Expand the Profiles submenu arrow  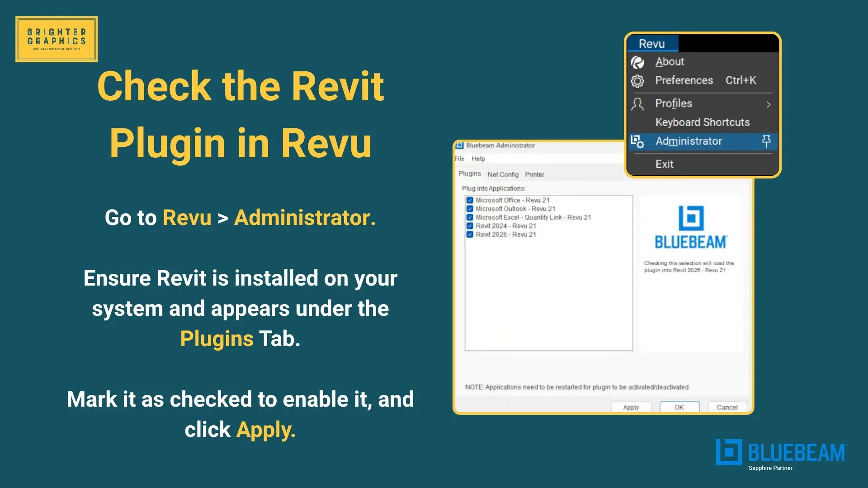[x=768, y=104]
